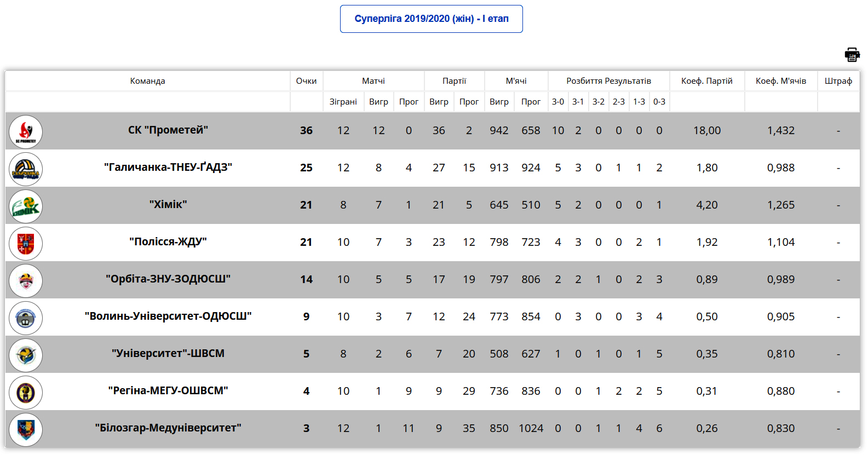Click the Матчі column group header
This screenshot has width=868, height=455.
pos(373,81)
